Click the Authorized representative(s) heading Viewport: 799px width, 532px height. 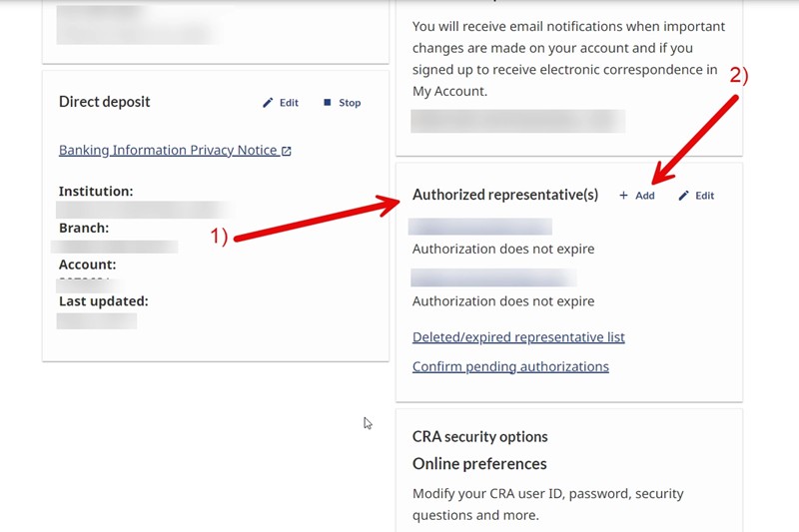point(505,196)
